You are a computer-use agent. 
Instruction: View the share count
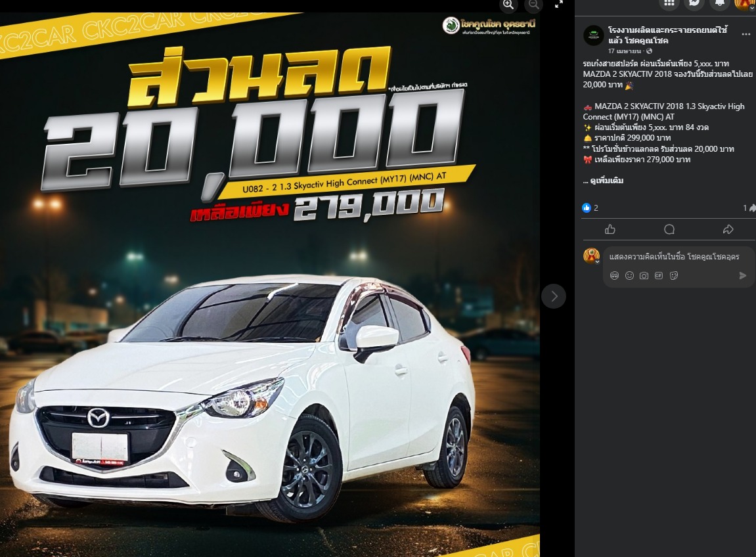tap(749, 208)
